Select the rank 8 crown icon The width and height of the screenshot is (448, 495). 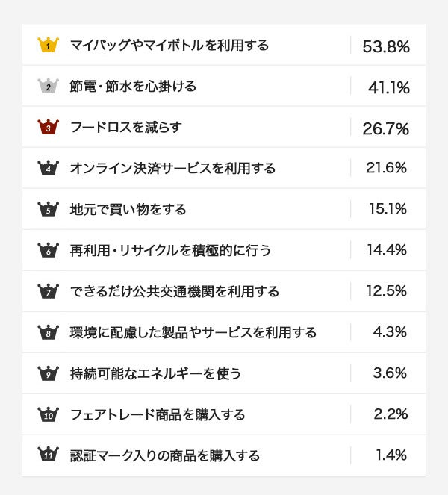tap(48, 332)
